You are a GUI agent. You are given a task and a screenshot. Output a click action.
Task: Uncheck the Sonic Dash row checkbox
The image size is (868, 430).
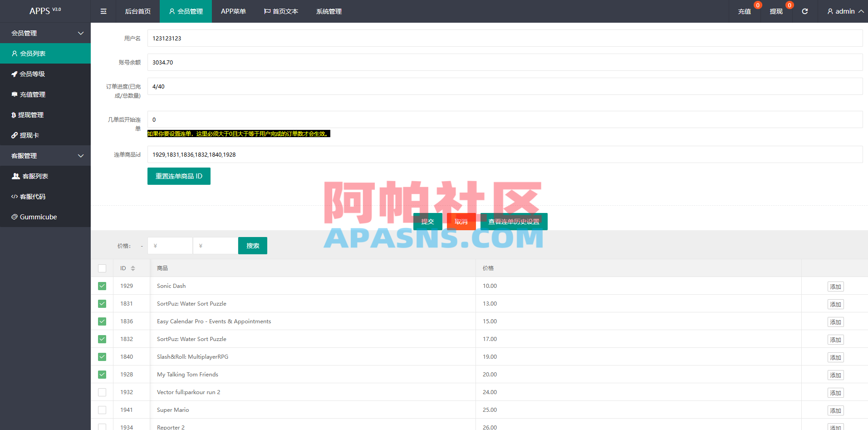pyautogui.click(x=102, y=286)
